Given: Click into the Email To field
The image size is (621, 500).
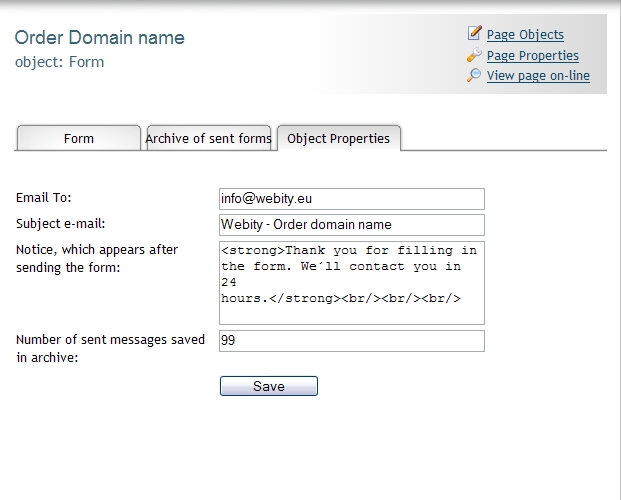Looking at the screenshot, I should [x=352, y=199].
